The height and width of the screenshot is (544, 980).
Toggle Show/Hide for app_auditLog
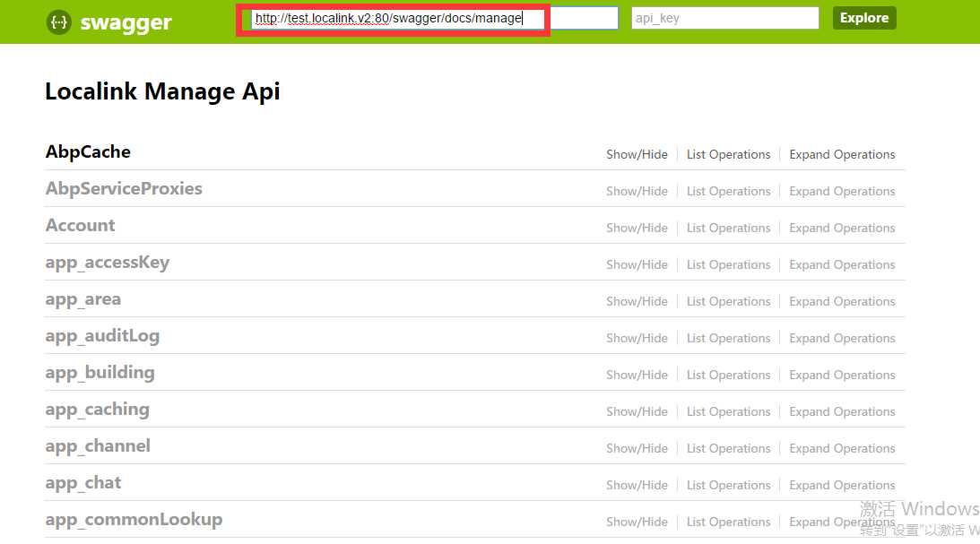pos(637,339)
